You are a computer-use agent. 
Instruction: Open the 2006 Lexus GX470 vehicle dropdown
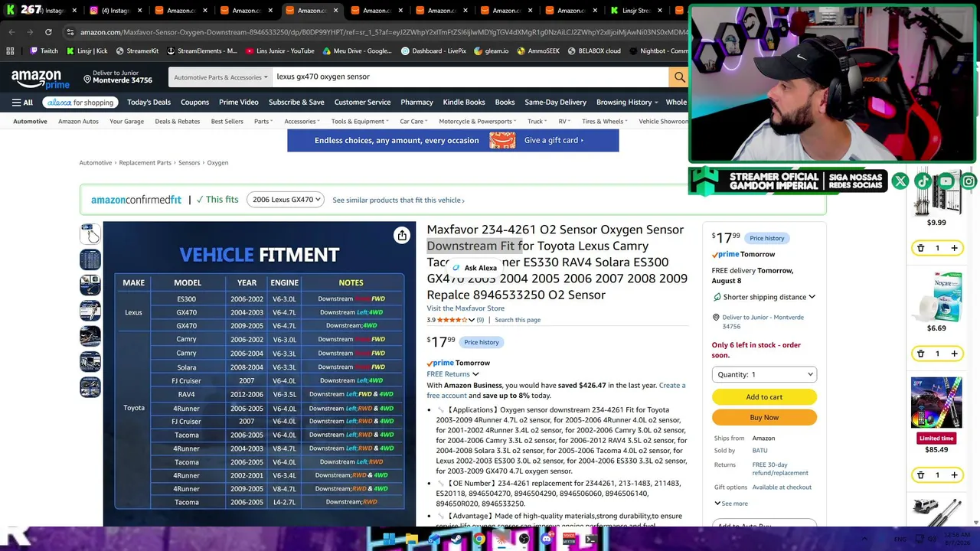pos(286,200)
